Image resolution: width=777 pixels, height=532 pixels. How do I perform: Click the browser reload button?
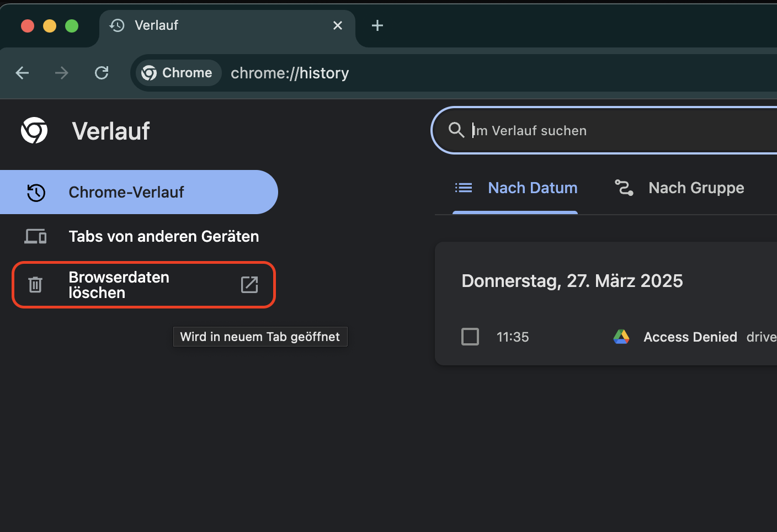point(102,72)
